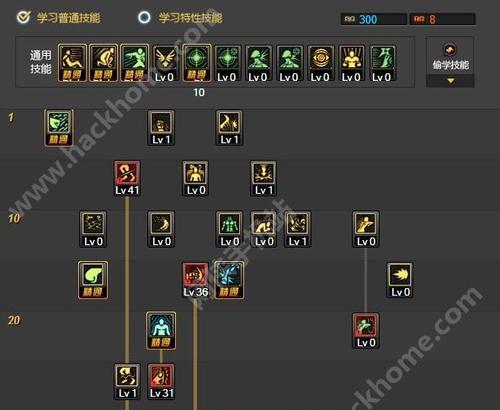
Task: Click the TP 8 points field
Action: [x=443, y=19]
